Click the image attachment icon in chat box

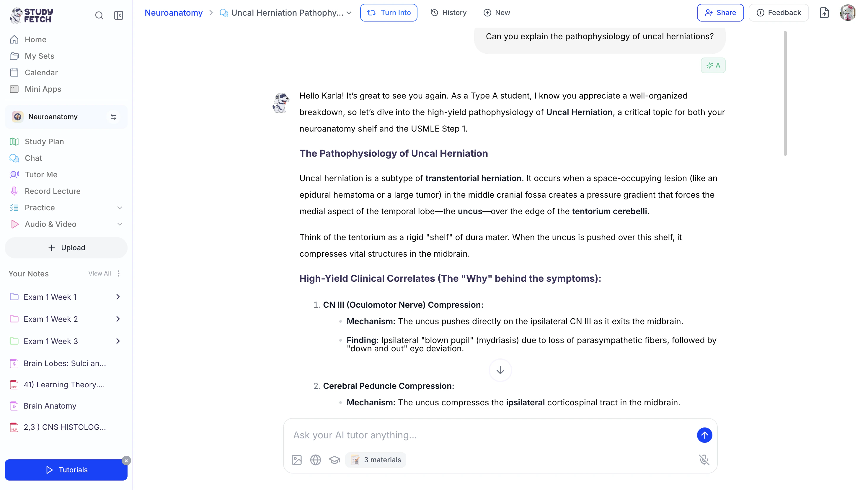296,460
